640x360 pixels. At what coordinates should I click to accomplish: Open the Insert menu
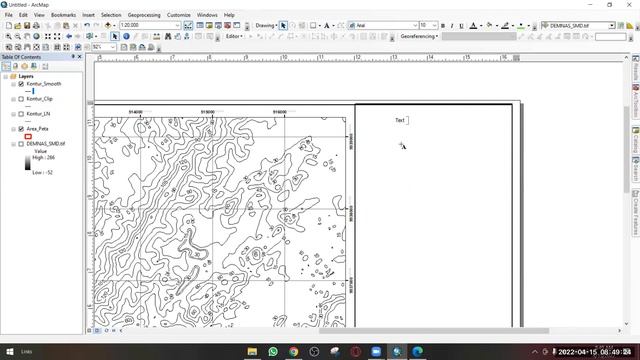click(88, 15)
